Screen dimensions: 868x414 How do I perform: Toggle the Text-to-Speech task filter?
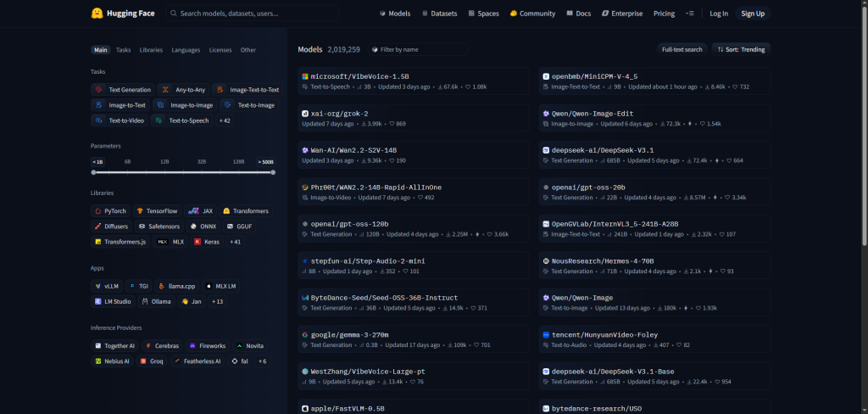click(182, 120)
